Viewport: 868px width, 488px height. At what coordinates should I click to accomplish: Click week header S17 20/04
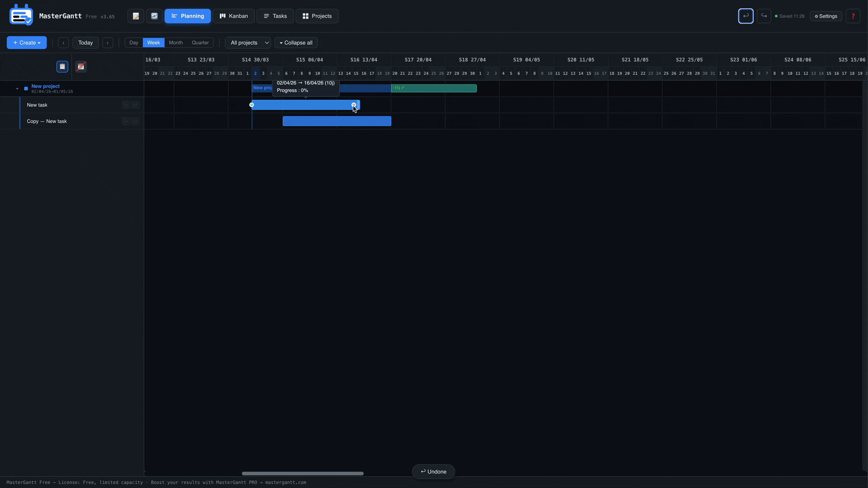418,60
